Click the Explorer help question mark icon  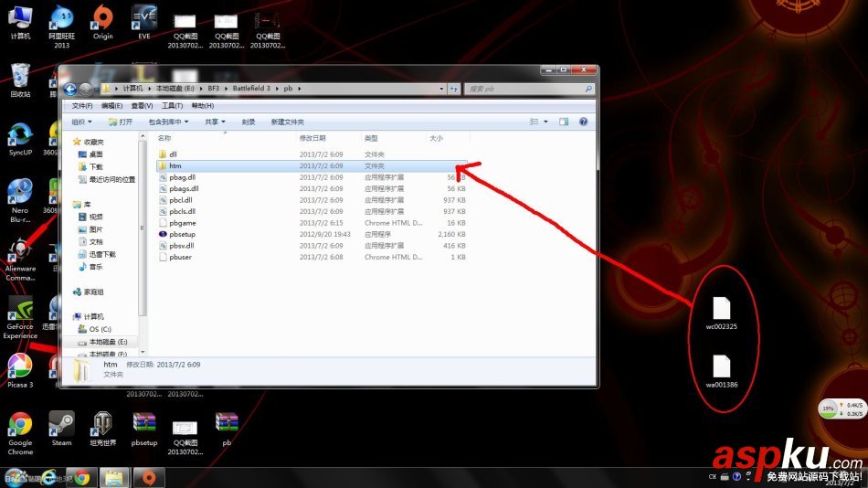tap(584, 122)
